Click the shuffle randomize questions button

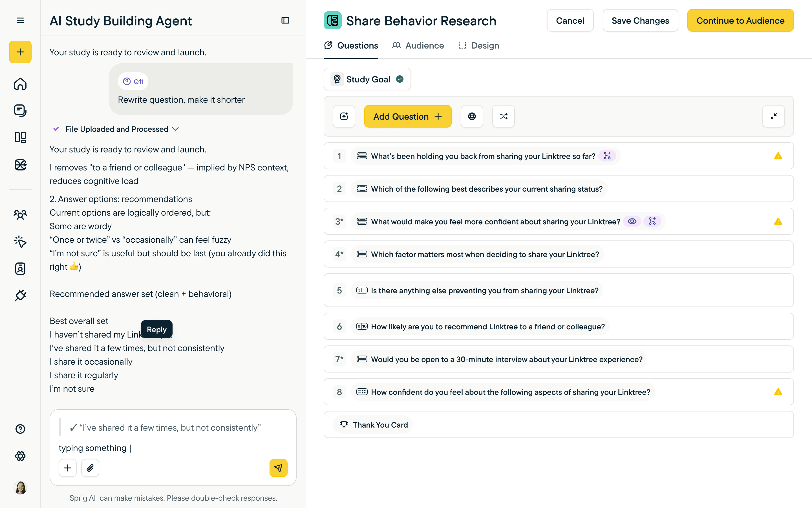coord(503,116)
